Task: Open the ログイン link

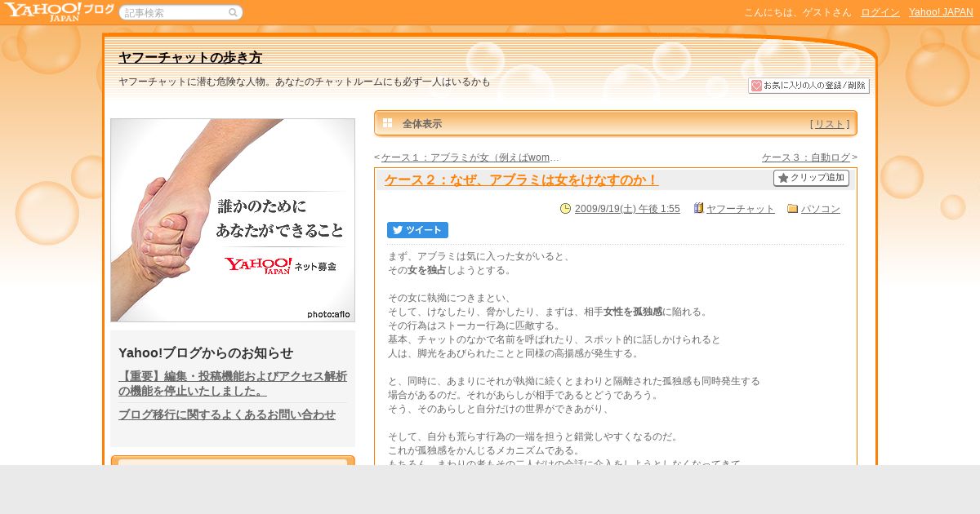Action: pos(880,12)
